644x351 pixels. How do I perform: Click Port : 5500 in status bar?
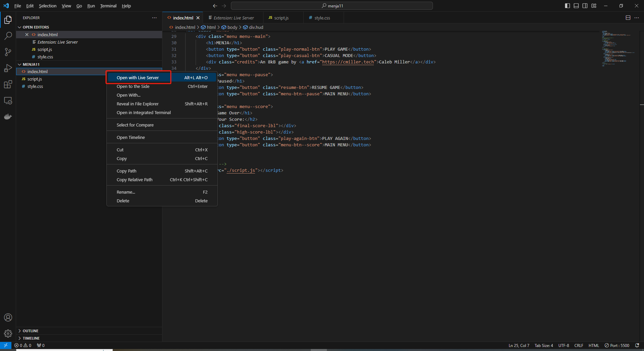[x=617, y=345]
